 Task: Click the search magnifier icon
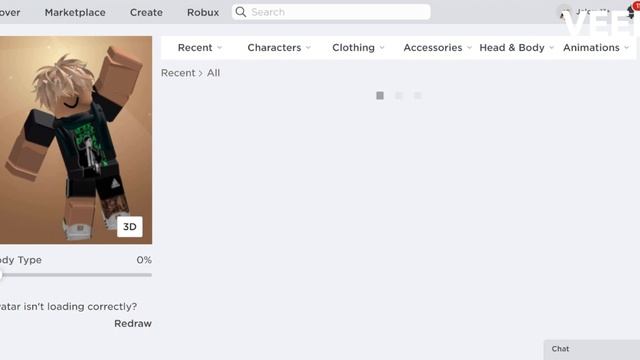click(241, 12)
